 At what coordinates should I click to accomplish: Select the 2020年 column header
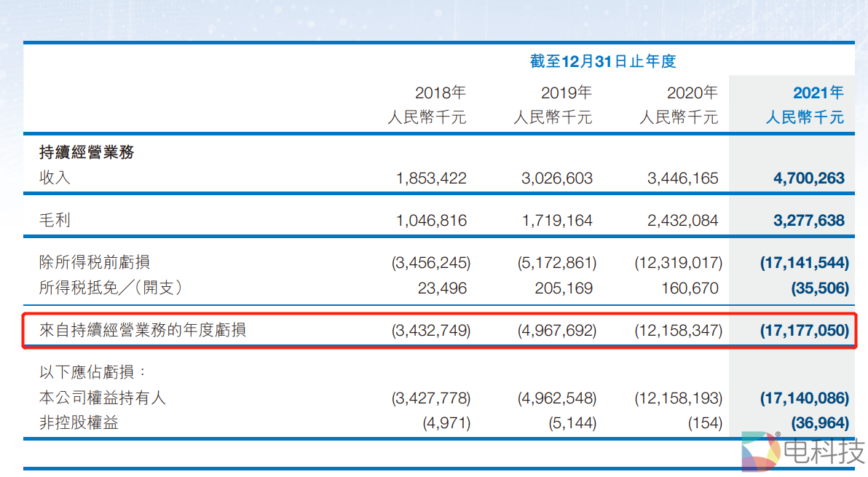(693, 92)
